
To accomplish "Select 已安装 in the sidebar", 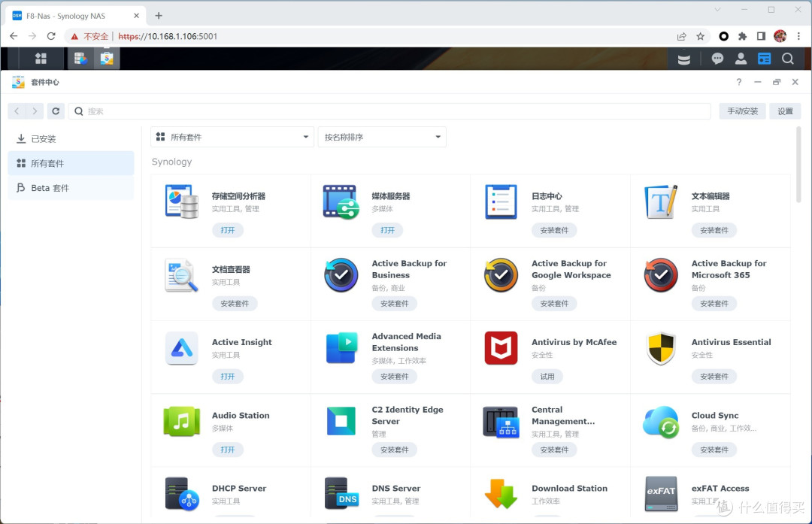I will [71, 139].
